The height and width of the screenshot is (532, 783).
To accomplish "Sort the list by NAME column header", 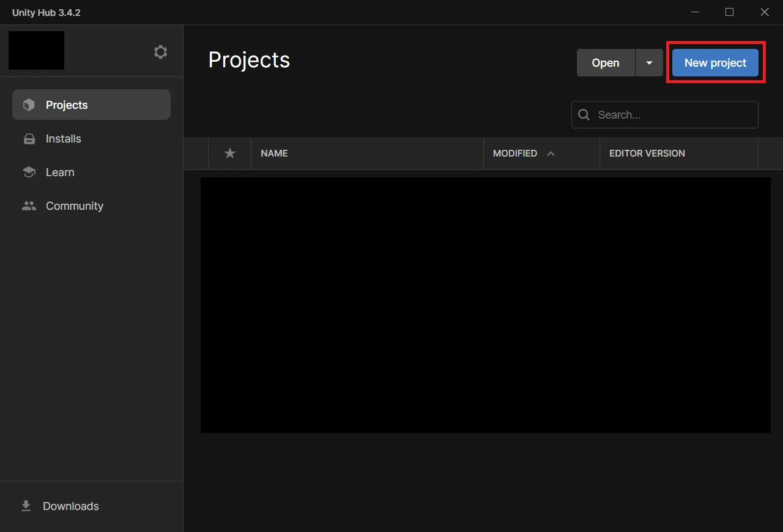I will click(274, 153).
